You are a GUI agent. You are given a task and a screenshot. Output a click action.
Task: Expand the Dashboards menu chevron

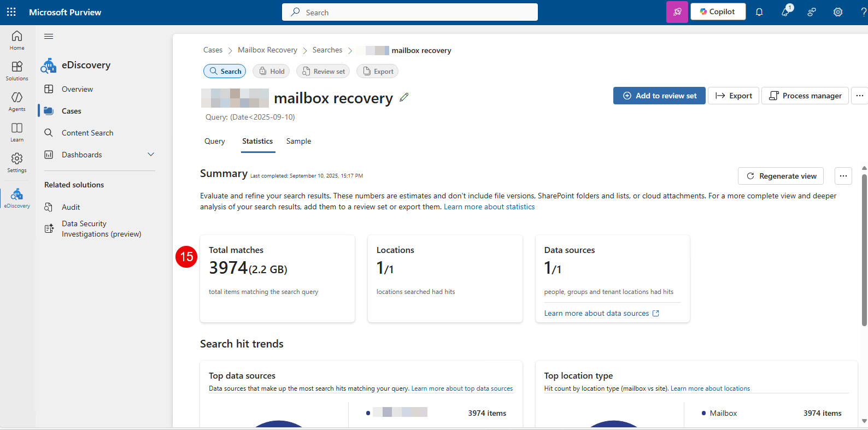tap(151, 155)
